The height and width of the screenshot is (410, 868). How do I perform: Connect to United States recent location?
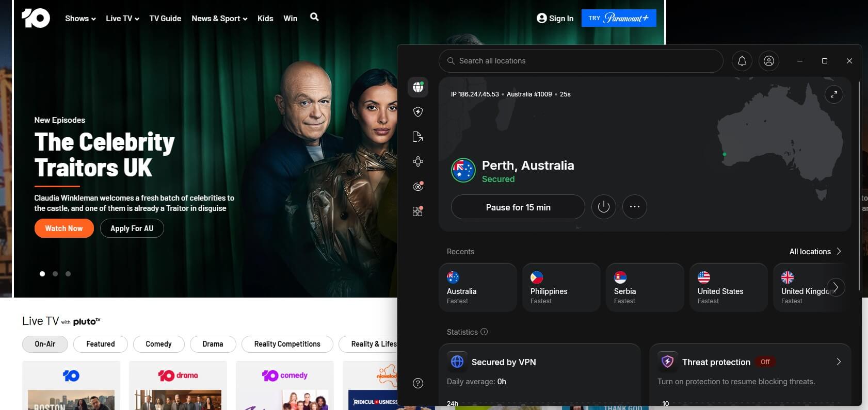(x=729, y=287)
